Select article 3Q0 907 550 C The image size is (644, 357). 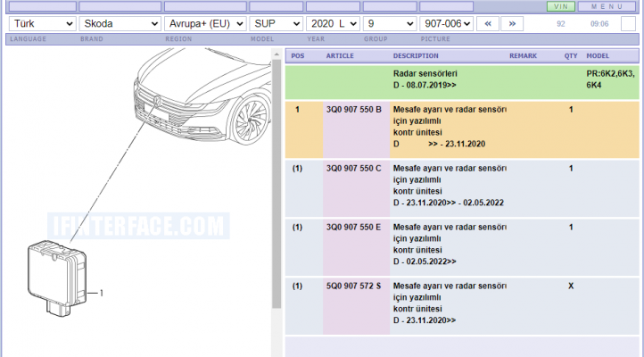pyautogui.click(x=353, y=169)
